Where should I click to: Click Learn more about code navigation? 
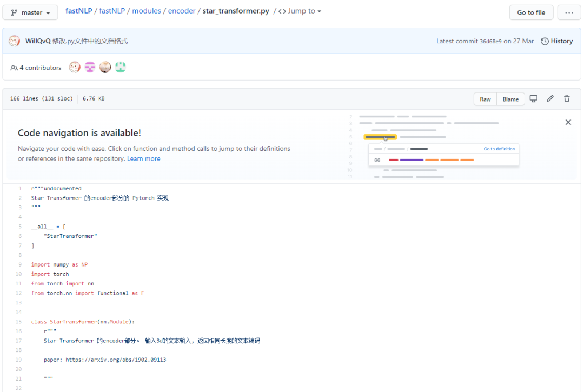point(143,158)
